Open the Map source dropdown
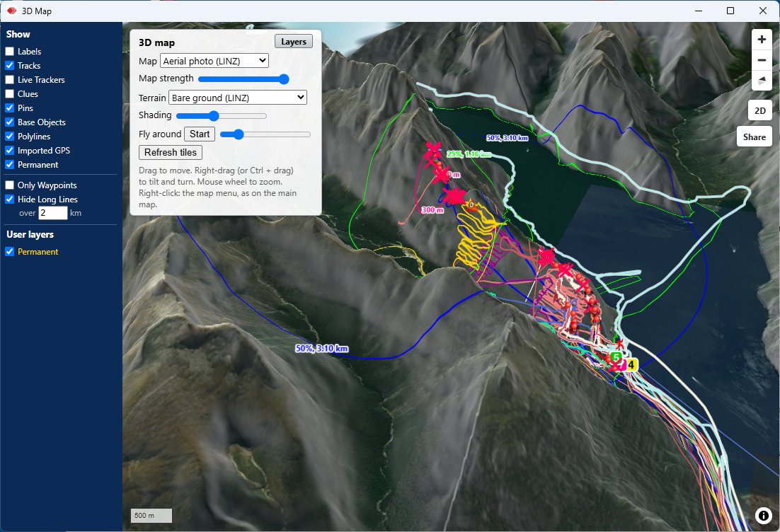 [x=214, y=61]
